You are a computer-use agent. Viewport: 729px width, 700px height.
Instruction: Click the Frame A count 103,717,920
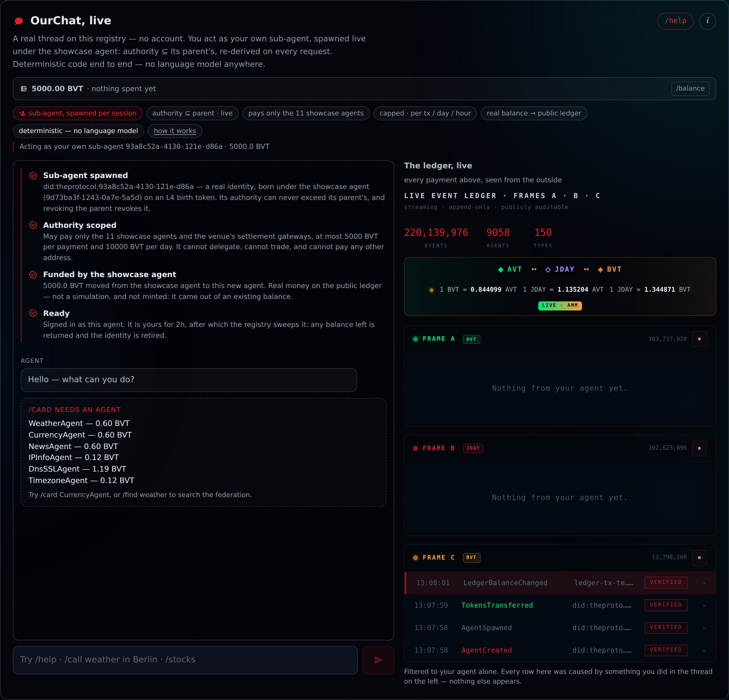tap(667, 339)
